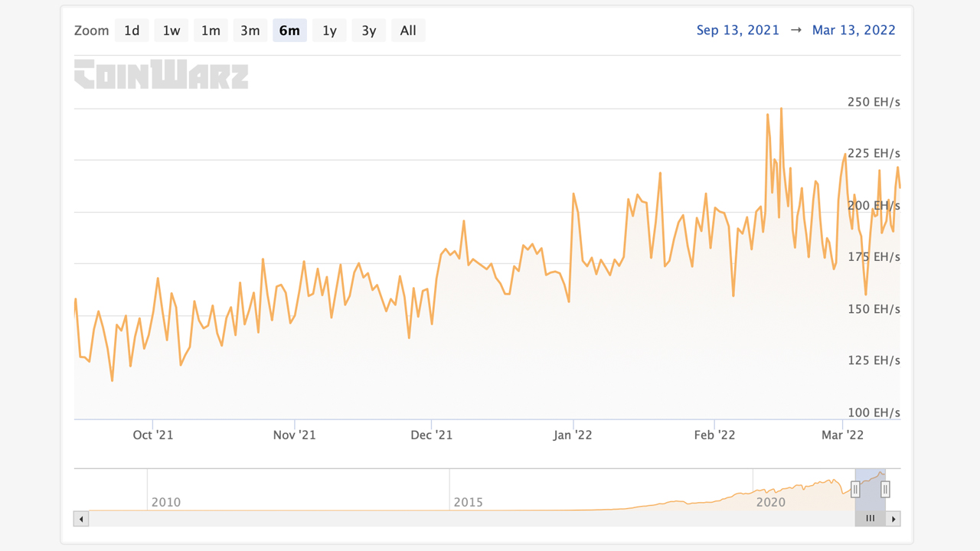This screenshot has width=980, height=551.
Task: Click the 100 EH/s axis label
Action: tap(874, 412)
